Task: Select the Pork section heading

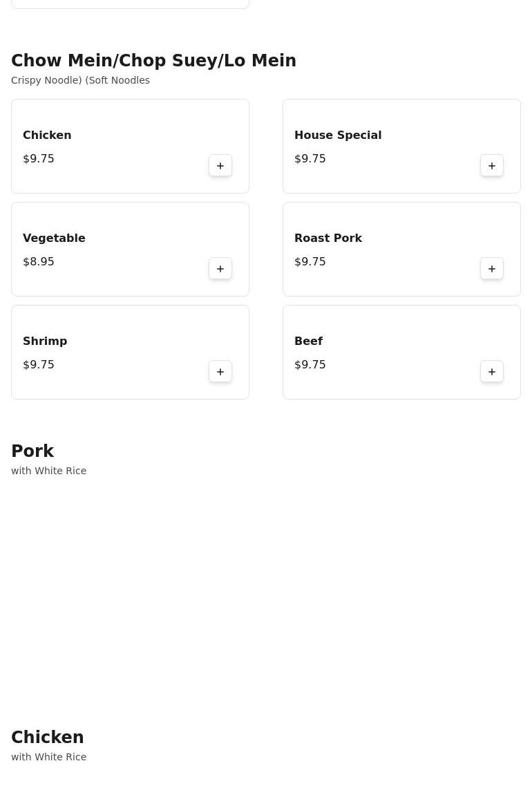Action: (x=32, y=451)
